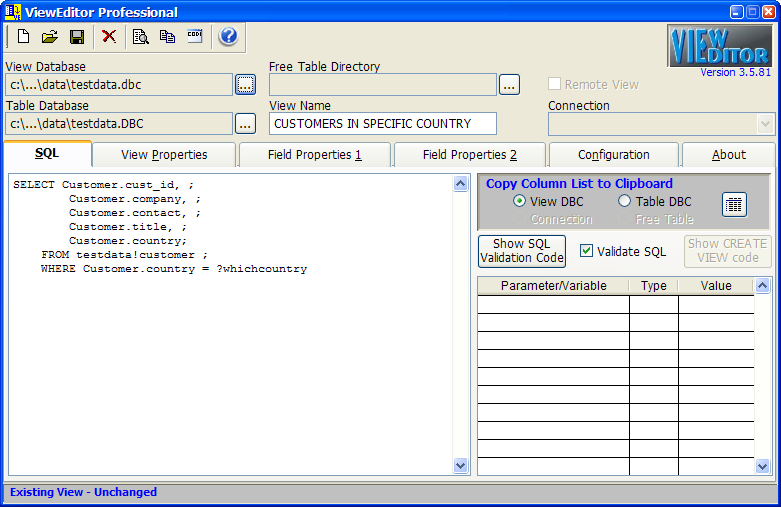Click the New view toolbar icon
Image resolution: width=781 pixels, height=507 pixels.
coord(23,36)
